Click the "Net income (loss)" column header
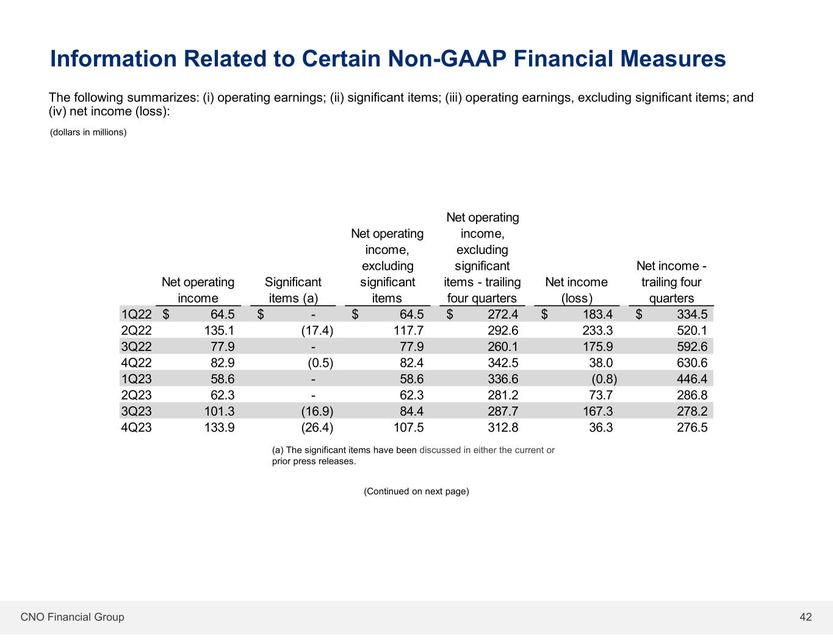The width and height of the screenshot is (833, 644). click(x=576, y=290)
